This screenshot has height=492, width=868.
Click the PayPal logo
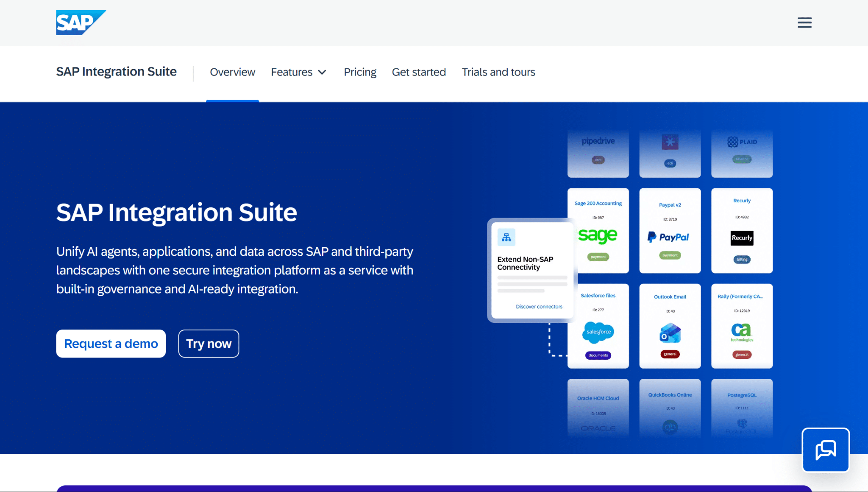pos(668,237)
